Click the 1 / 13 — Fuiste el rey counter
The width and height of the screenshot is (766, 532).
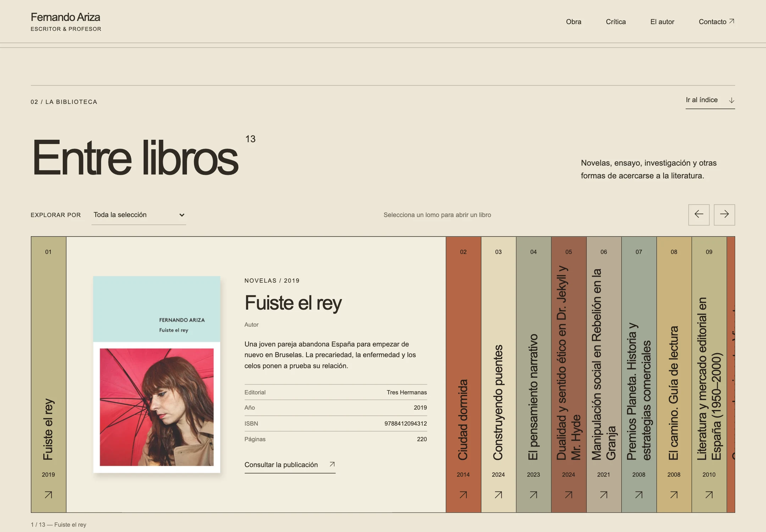[59, 525]
